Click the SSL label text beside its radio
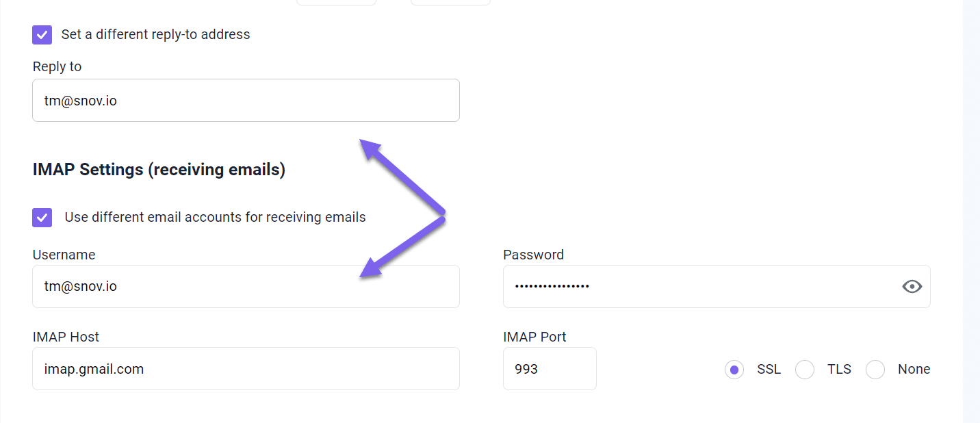980x423 pixels. [x=769, y=369]
